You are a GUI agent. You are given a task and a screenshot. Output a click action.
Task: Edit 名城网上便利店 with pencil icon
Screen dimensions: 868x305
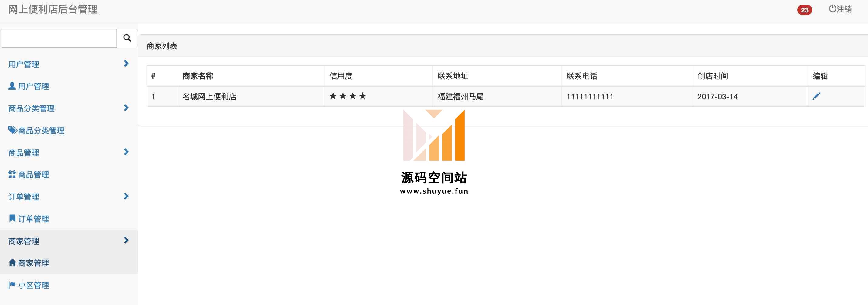(816, 96)
